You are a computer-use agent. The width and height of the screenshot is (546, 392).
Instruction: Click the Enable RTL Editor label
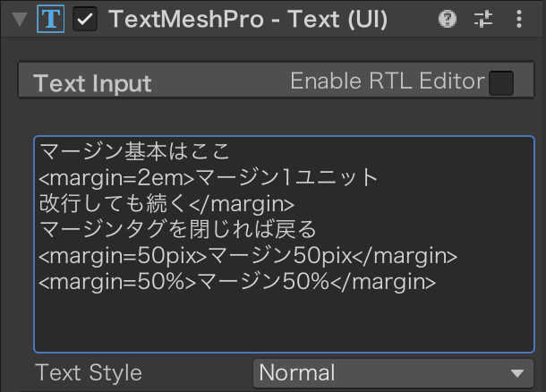tap(388, 81)
